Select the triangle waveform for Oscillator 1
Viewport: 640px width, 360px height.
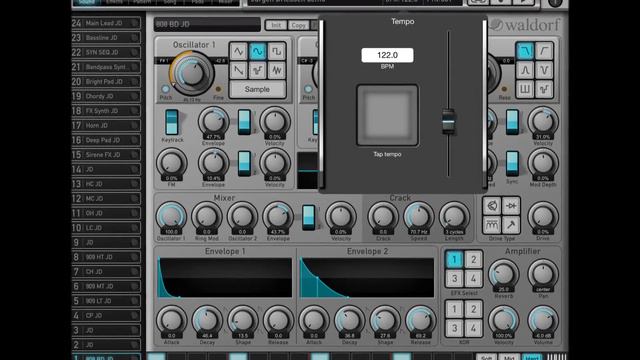pos(238,51)
